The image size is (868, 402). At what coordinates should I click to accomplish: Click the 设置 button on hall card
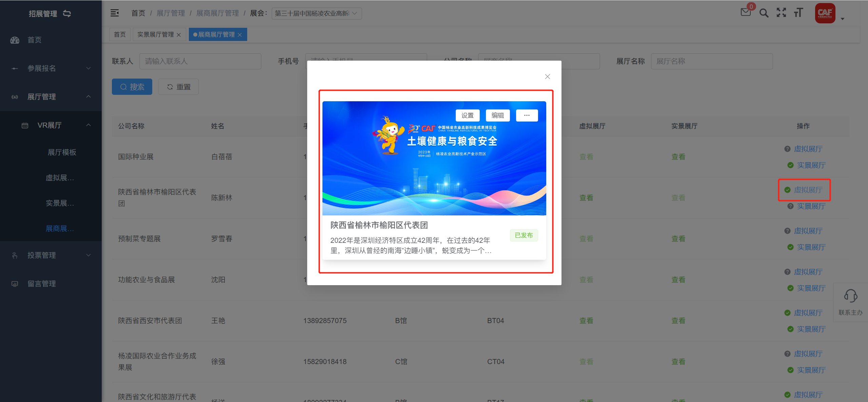tap(468, 115)
